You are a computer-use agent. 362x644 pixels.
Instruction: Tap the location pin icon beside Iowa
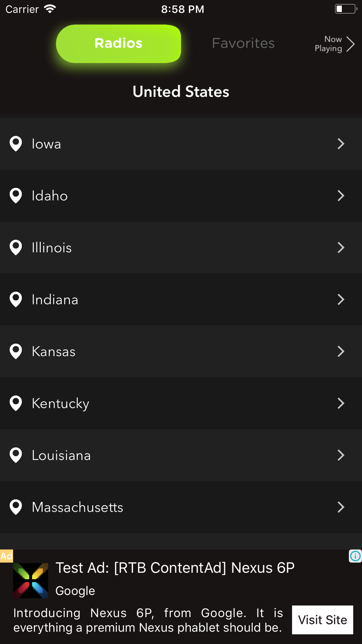16,144
